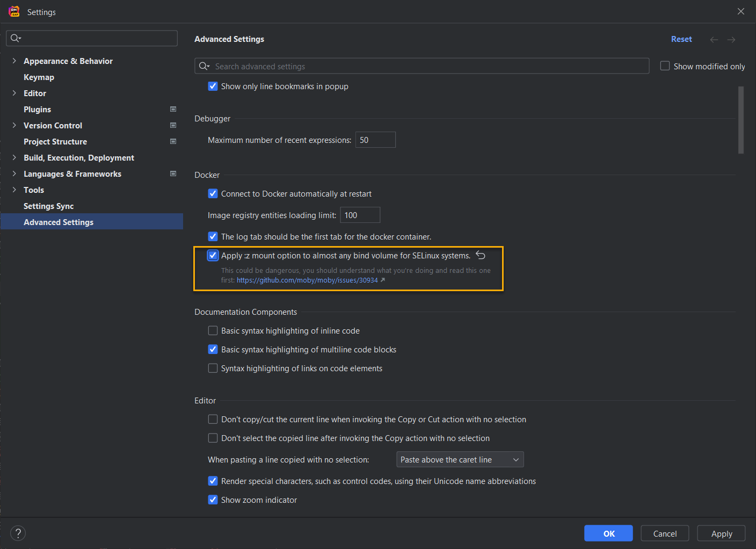Screen dimensions: 756x549
Task: Close the Settings dialog
Action: pos(741,11)
